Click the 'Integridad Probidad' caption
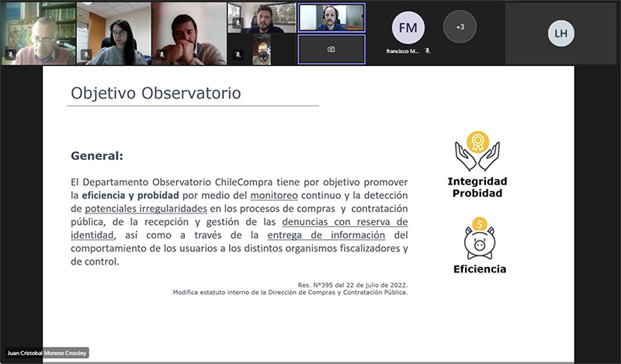621x364 pixels. (x=477, y=187)
